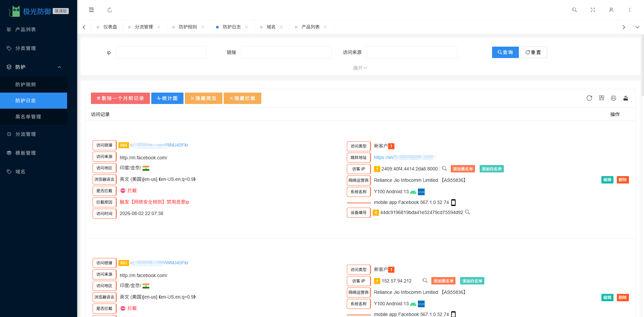Screen dimensions: 644x317
Task: Switch to the 防护规则 tab
Action: tap(187, 27)
